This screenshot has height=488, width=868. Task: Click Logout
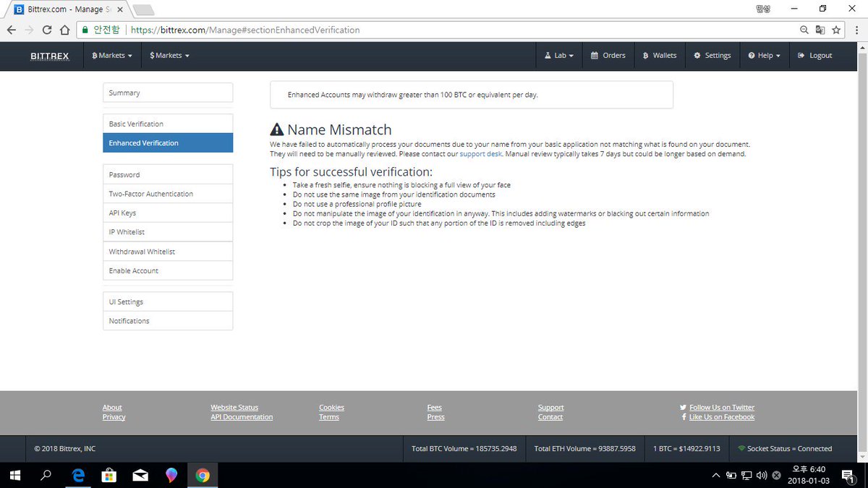815,56
